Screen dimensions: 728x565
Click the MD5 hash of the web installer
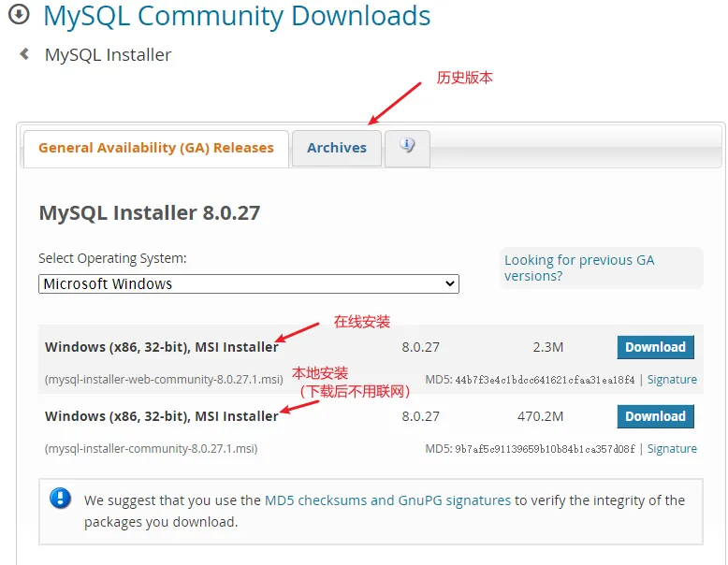pos(545,380)
